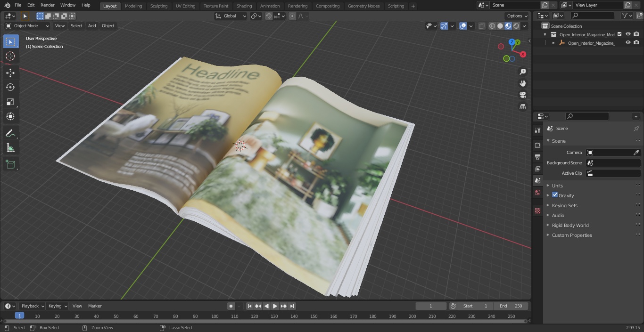The height and width of the screenshot is (332, 644).
Task: Click the pan hand viewport gizmo
Action: point(522,83)
